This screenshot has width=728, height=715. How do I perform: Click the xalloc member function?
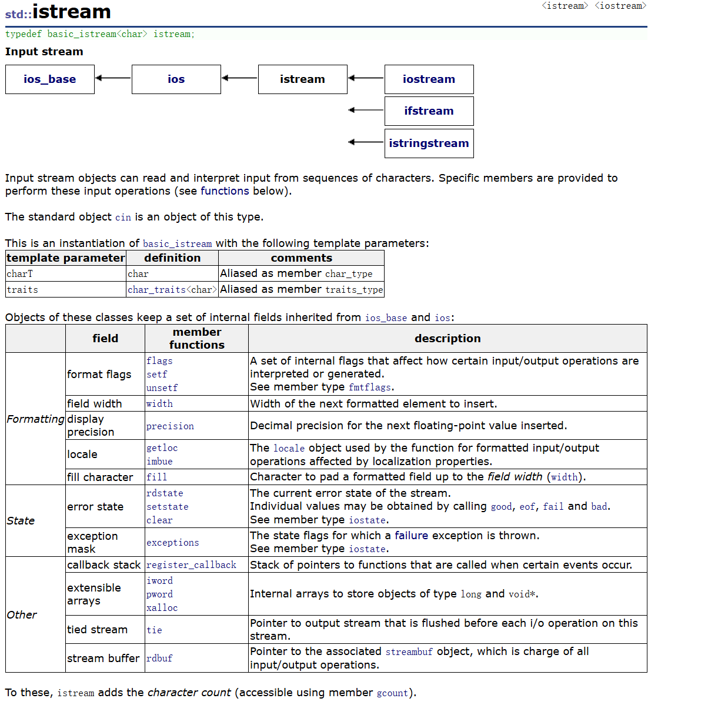(x=162, y=608)
